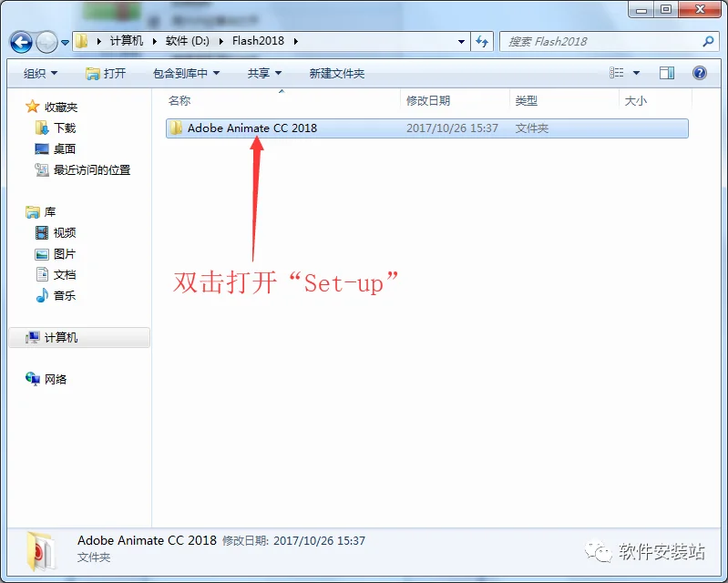
Task: Open 下载 in navigation pane
Action: [x=65, y=128]
